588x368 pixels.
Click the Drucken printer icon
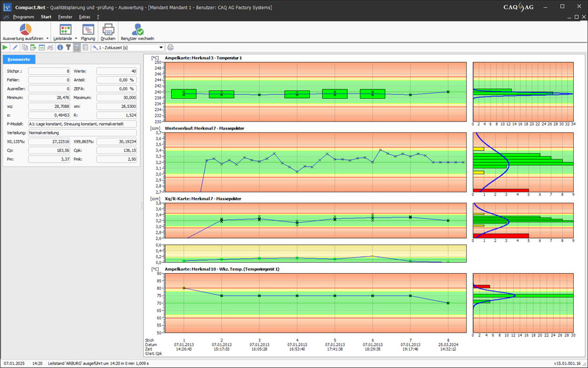(x=108, y=30)
